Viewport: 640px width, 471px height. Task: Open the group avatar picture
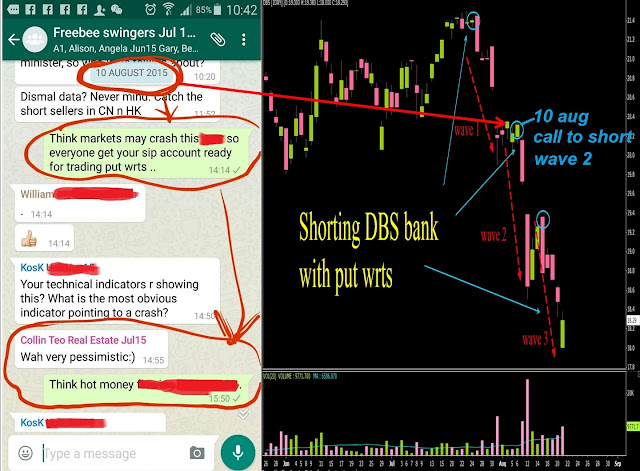coord(35,39)
